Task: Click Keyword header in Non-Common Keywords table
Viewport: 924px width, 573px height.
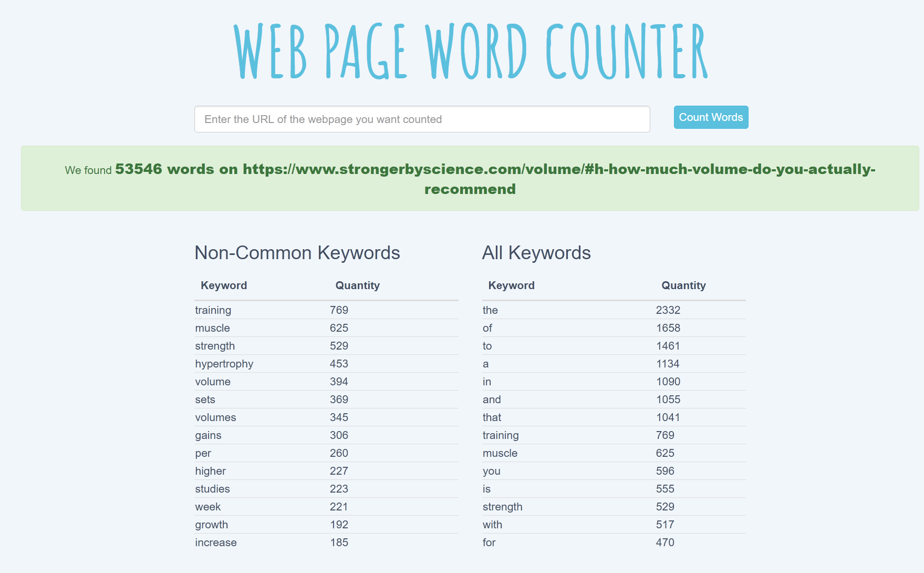Action: (x=224, y=285)
